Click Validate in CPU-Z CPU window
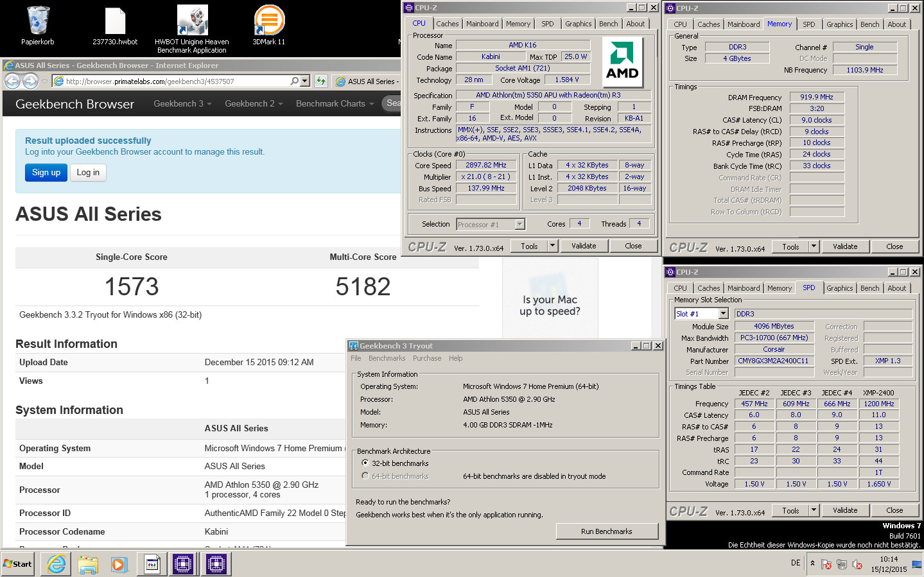The image size is (924, 577). click(584, 246)
